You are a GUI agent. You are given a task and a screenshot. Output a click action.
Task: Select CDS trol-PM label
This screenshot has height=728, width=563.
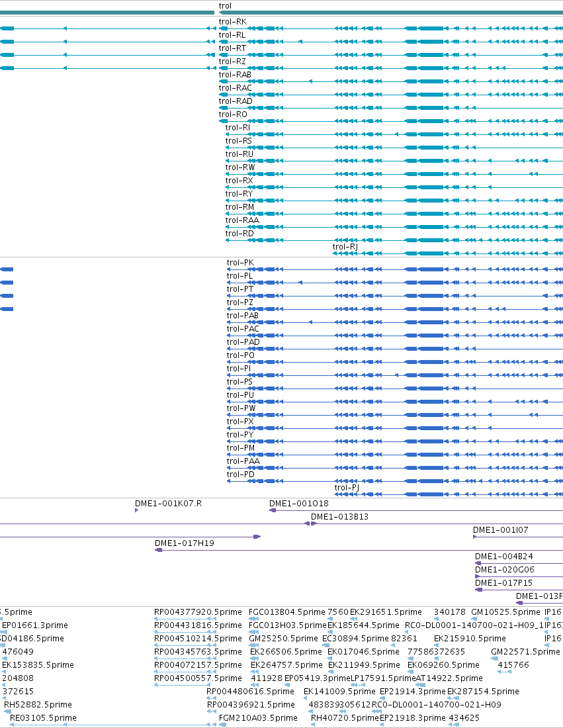tap(241, 448)
